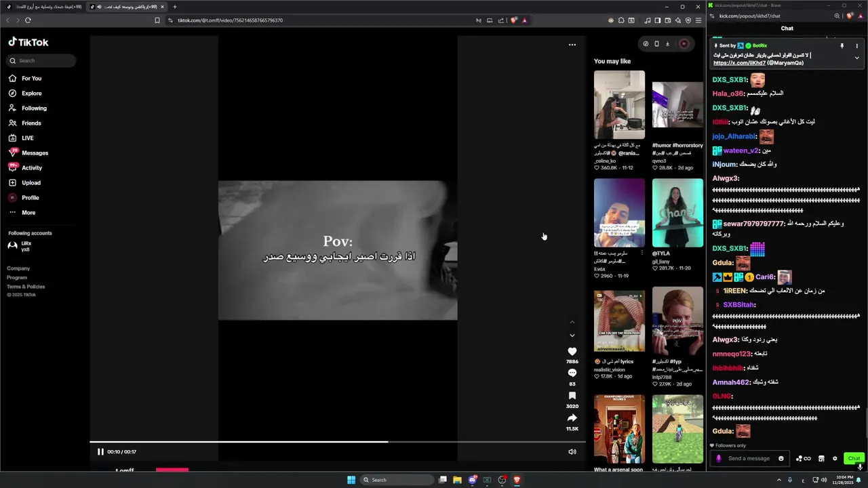Share the video via arrow icon
Viewport: 868px width, 488px height.
pos(572,418)
